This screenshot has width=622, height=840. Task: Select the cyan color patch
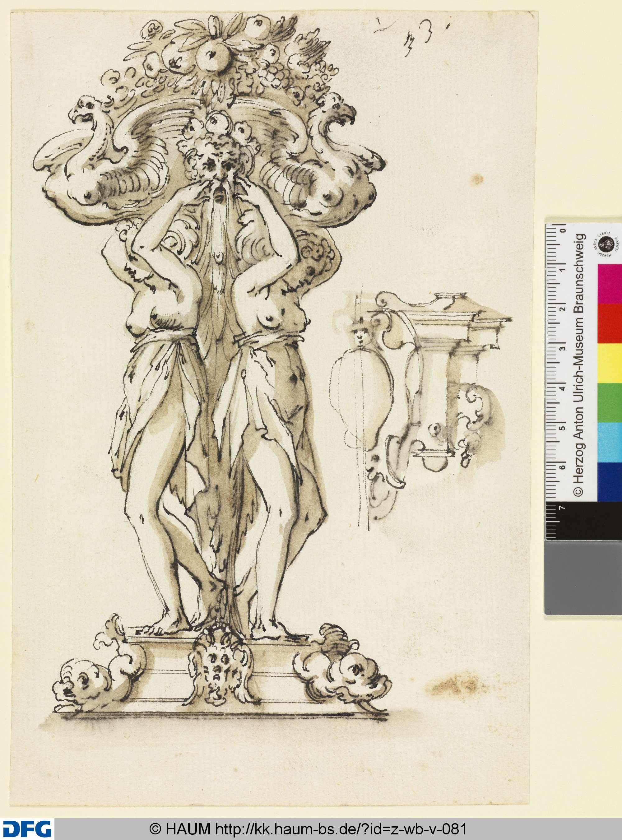click(x=610, y=443)
